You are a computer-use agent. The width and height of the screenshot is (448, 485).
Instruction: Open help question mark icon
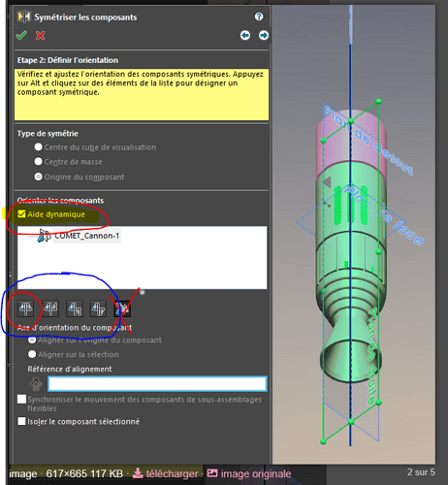(259, 16)
